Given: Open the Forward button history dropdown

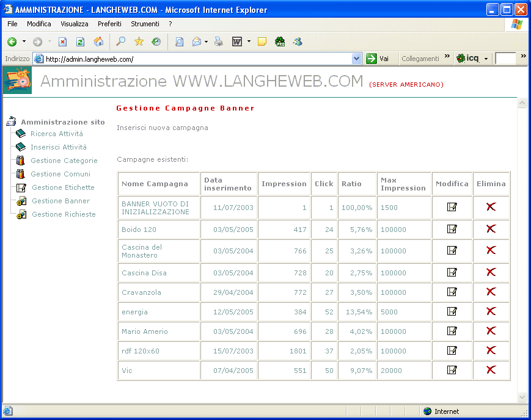Looking at the screenshot, I should point(49,42).
